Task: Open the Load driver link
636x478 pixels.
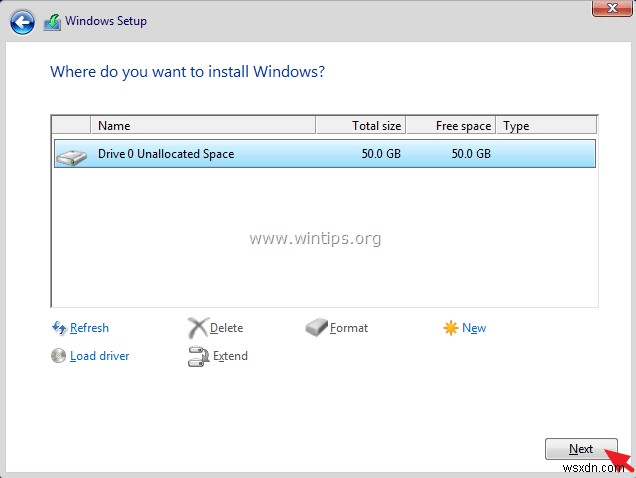Action: (x=99, y=356)
